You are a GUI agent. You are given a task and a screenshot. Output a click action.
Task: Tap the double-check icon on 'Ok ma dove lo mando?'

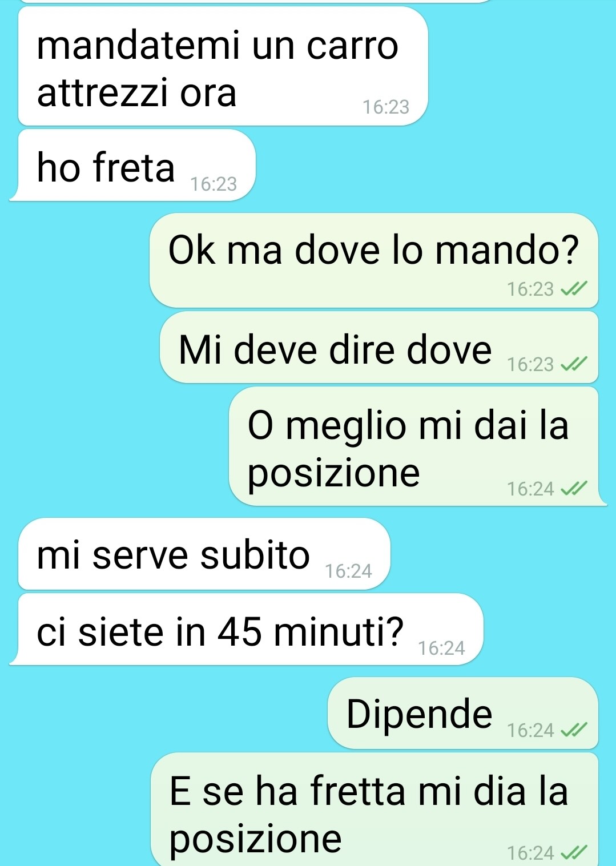(x=574, y=289)
